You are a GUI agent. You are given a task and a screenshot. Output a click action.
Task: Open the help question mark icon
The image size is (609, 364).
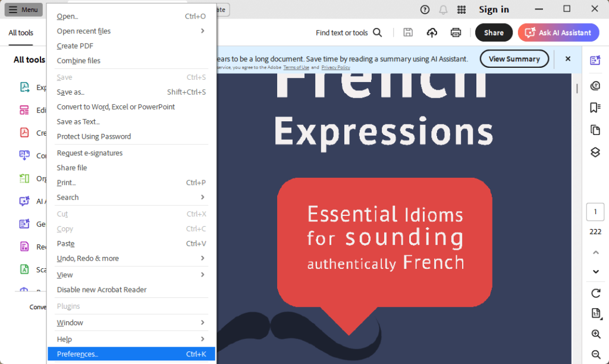[x=425, y=10]
